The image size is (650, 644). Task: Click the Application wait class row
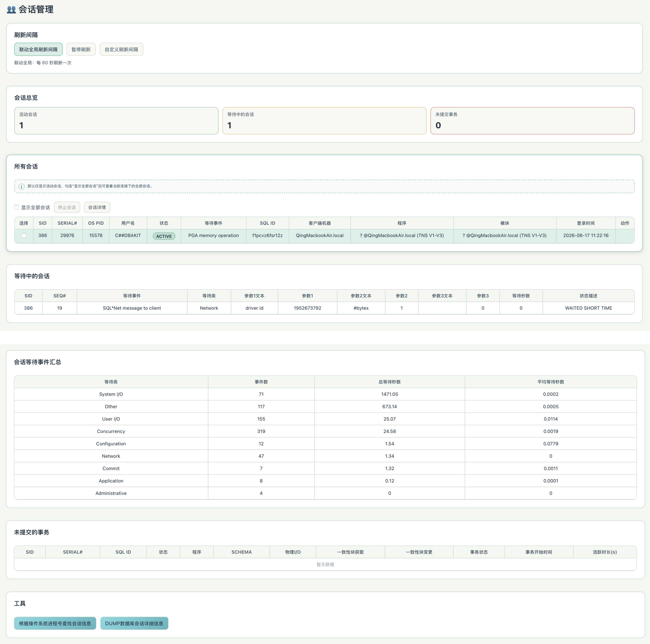pyautogui.click(x=325, y=481)
